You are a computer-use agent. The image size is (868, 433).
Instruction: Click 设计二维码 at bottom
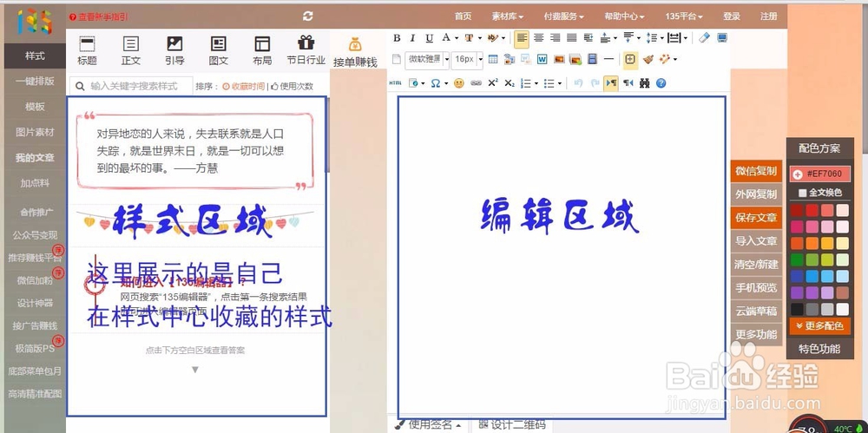[512, 424]
